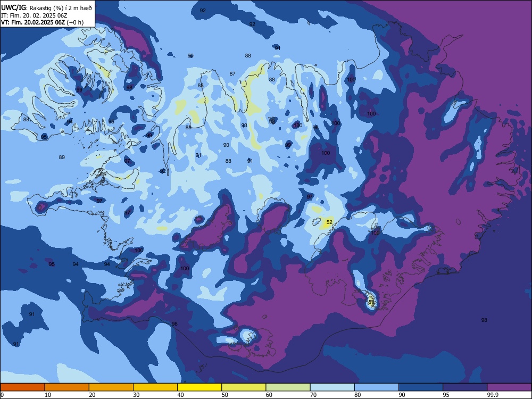Viewport: 532px width, 399px height.
Task: Select the '59' humidity value on the map
Action: [x=371, y=302]
